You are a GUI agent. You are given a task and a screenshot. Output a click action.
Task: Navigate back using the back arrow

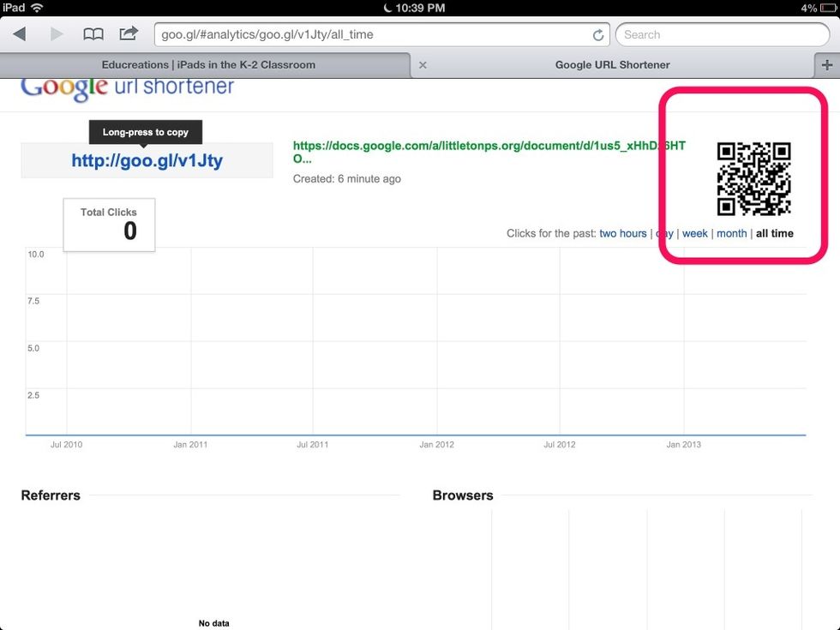(20, 34)
